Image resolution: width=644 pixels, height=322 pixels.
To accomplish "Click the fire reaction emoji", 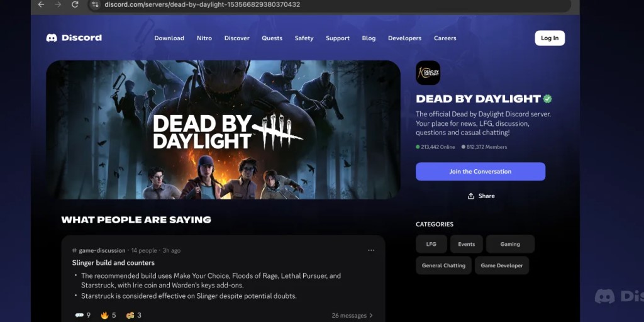I will point(105,316).
